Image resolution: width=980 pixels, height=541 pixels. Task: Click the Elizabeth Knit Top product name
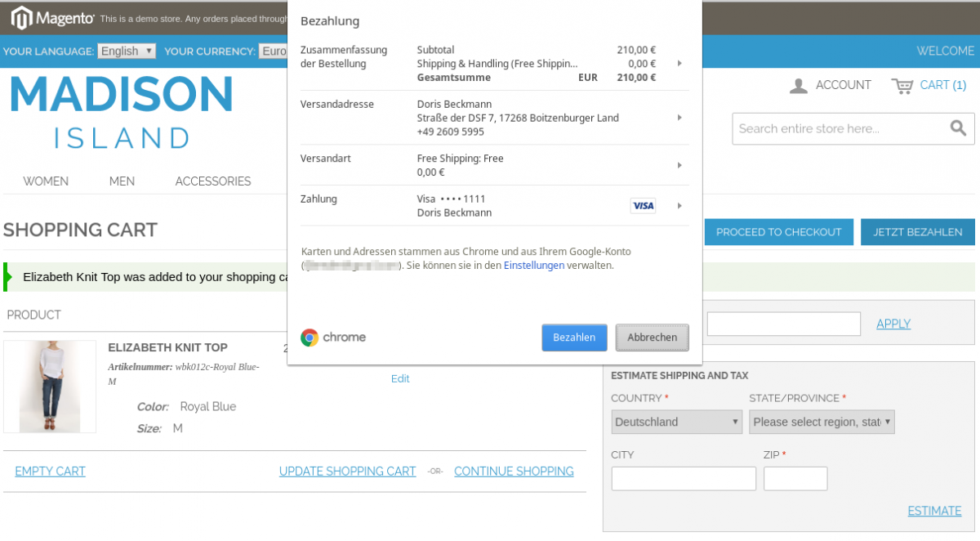tap(168, 347)
